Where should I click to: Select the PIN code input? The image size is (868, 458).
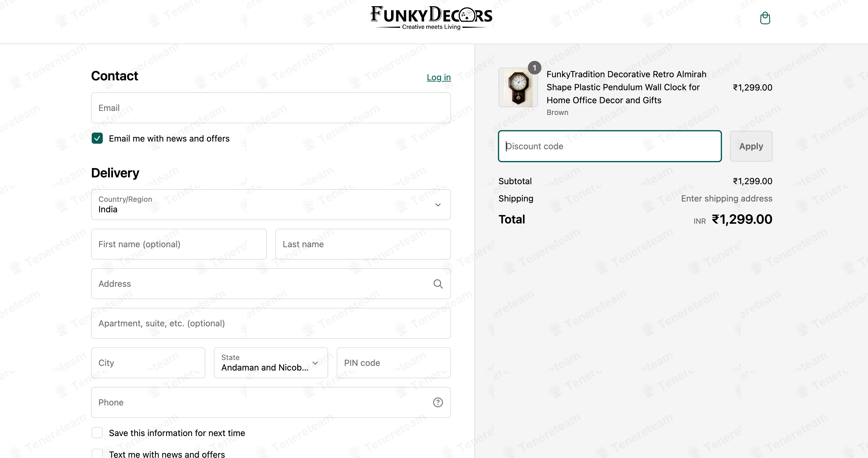coord(393,363)
